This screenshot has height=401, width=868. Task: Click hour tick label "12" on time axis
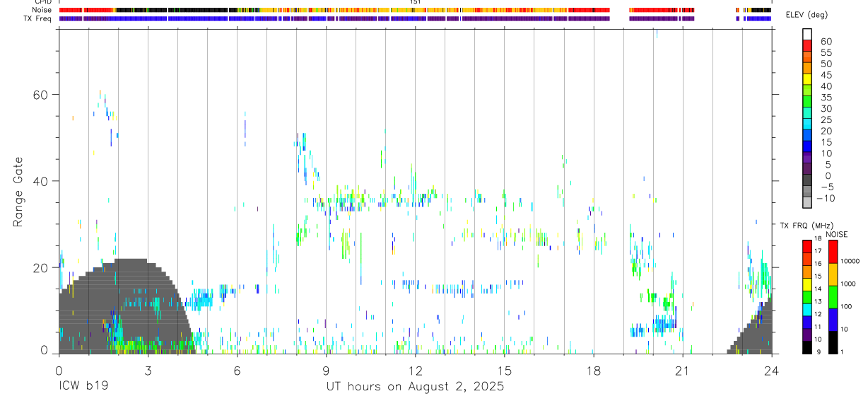click(x=415, y=370)
